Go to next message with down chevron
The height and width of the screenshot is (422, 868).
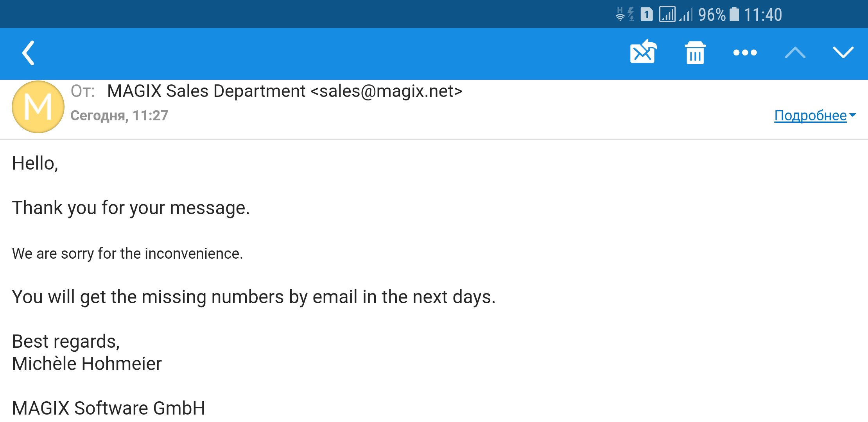point(843,53)
